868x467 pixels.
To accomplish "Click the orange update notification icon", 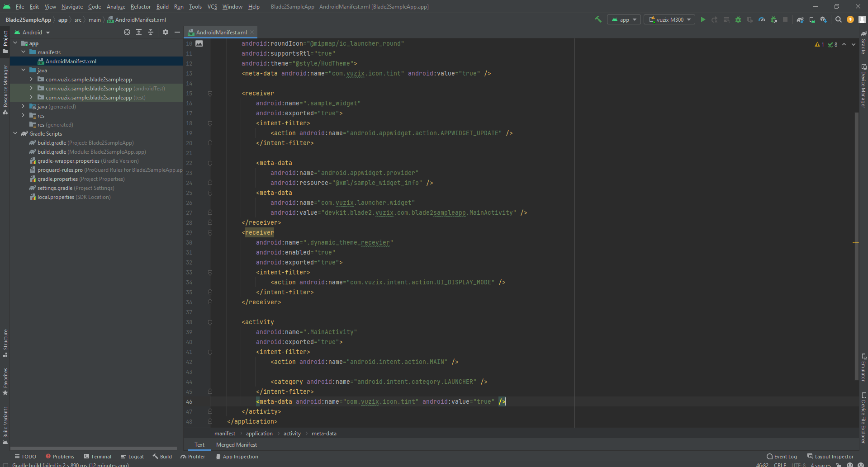I will (x=850, y=19).
